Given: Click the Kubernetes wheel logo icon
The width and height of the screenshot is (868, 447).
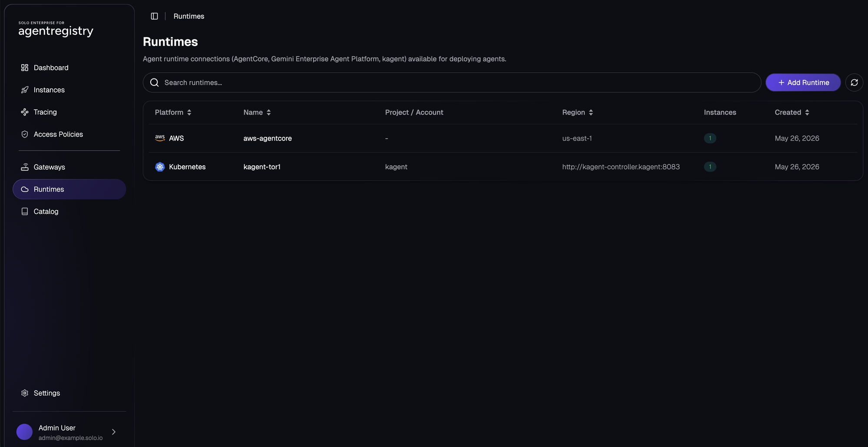Looking at the screenshot, I should click(160, 167).
